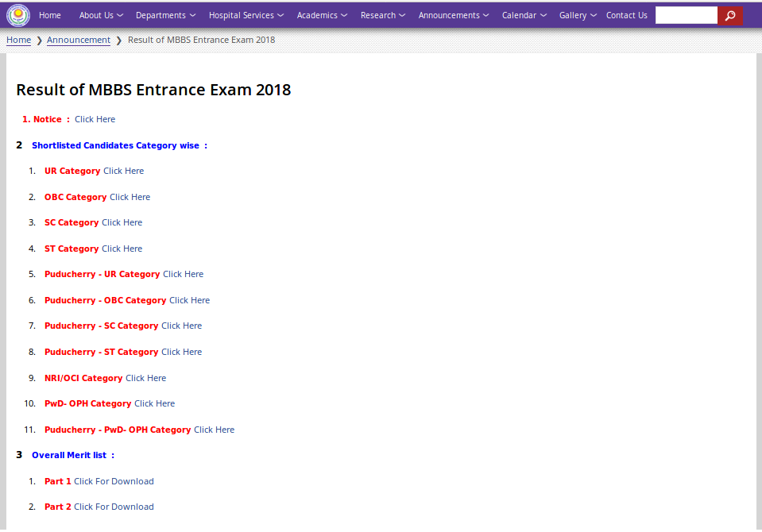Open Puducherry - PwD- OPH Category link
The height and width of the screenshot is (532, 762).
pyautogui.click(x=214, y=430)
